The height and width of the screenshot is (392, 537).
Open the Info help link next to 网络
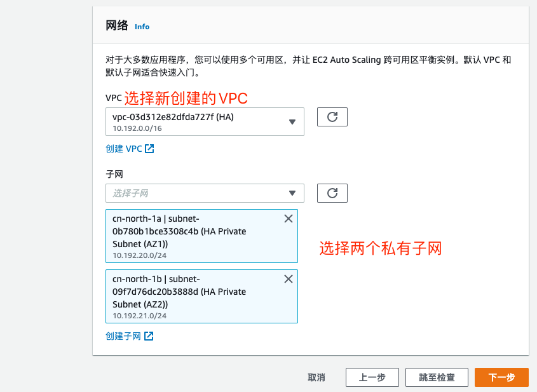pyautogui.click(x=142, y=27)
